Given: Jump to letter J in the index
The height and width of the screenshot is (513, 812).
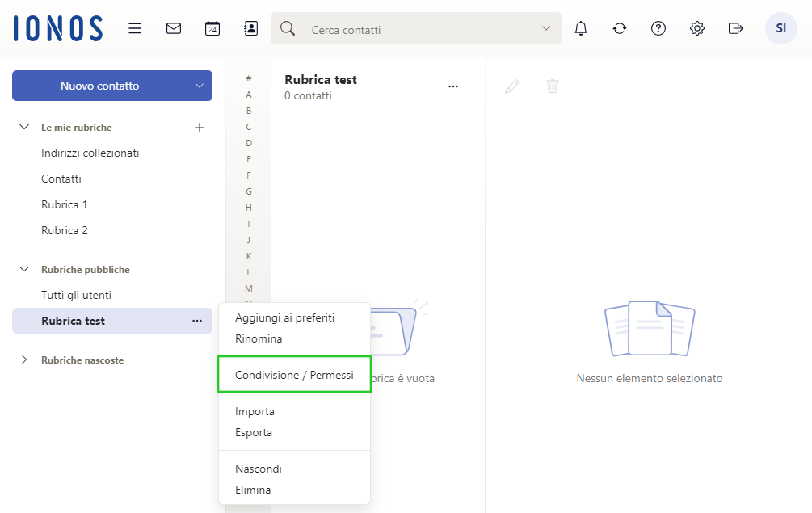Looking at the screenshot, I should [x=249, y=240].
